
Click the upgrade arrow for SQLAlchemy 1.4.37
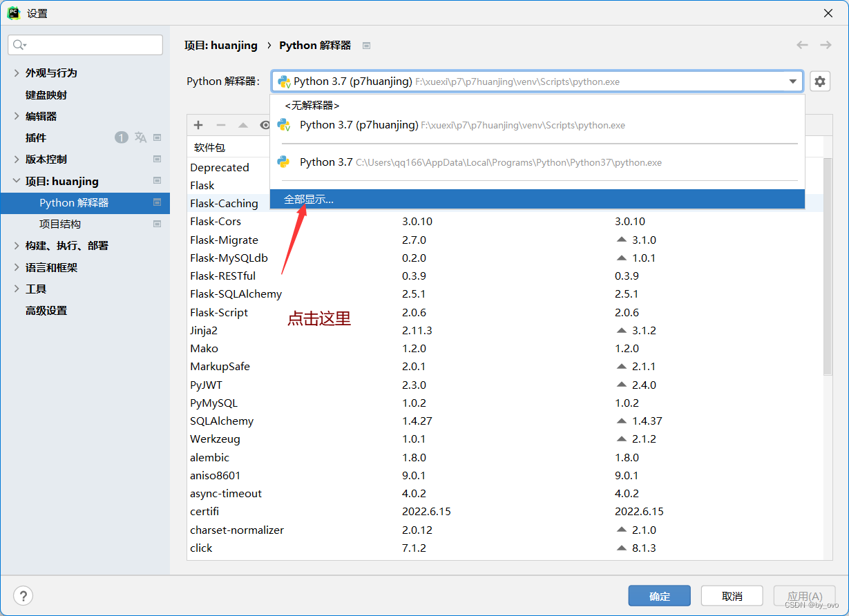point(620,421)
